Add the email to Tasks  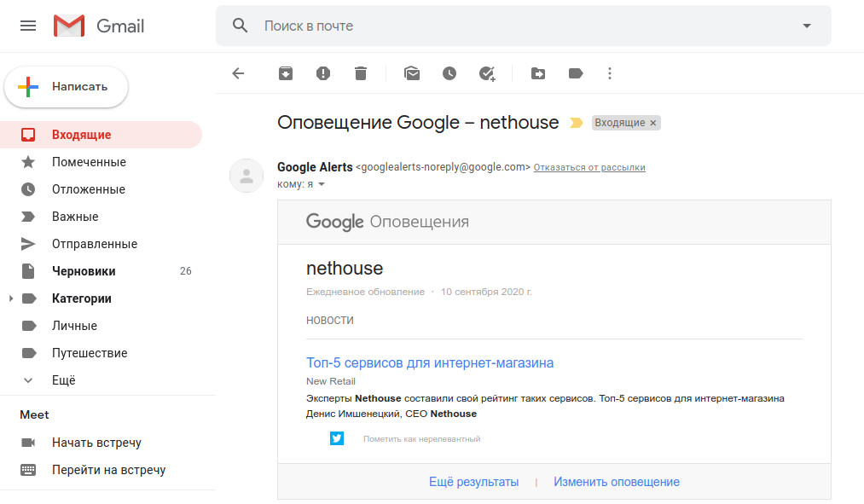click(x=487, y=73)
